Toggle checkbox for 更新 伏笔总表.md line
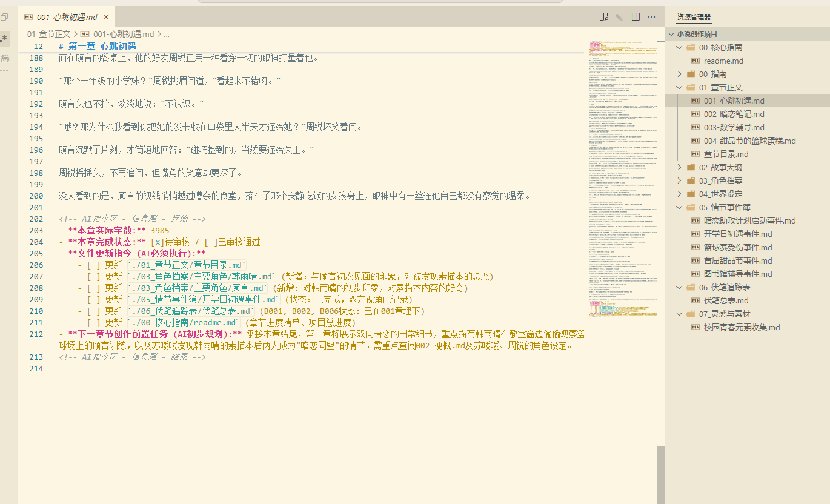Screen dimensions: 830x504 tap(94, 311)
